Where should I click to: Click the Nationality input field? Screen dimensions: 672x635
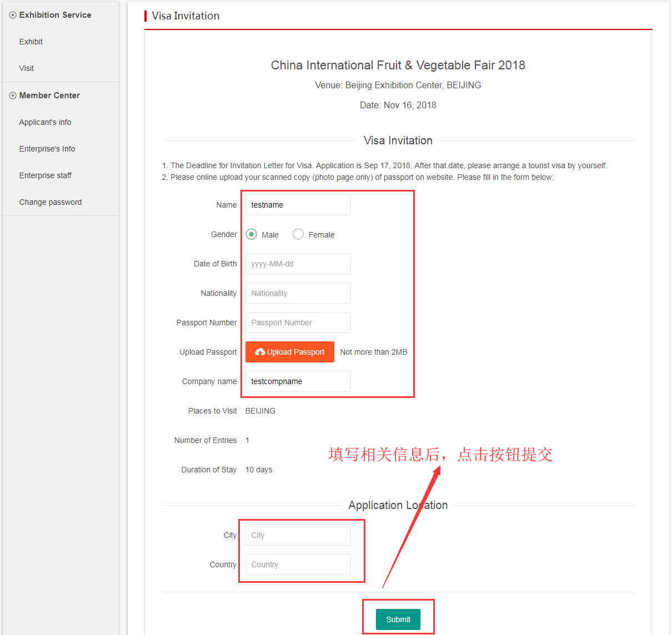click(x=298, y=293)
